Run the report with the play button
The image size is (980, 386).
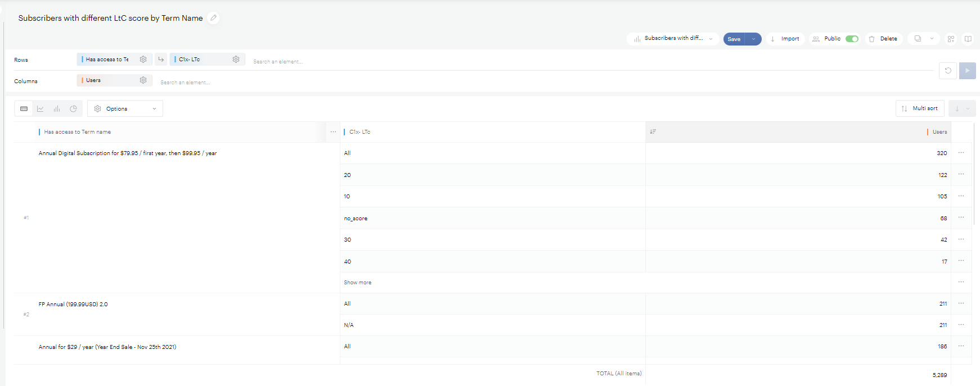pos(967,71)
